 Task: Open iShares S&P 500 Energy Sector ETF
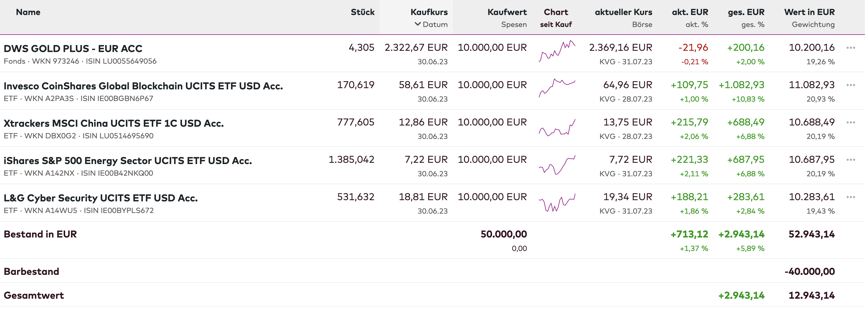click(128, 161)
